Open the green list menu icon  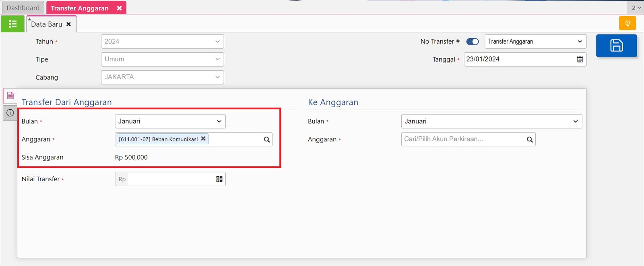point(12,24)
